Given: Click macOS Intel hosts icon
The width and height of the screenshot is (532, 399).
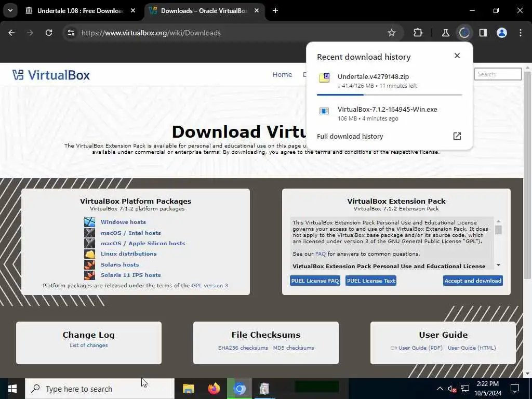Looking at the screenshot, I should click(89, 233).
